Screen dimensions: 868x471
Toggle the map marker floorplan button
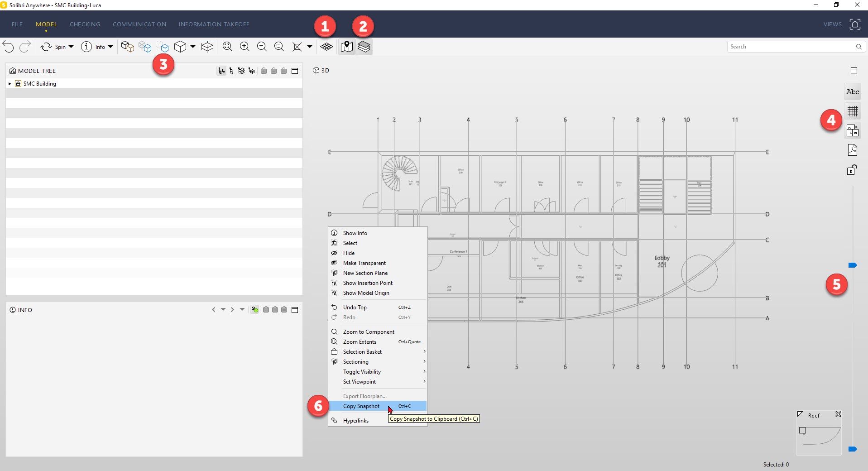pyautogui.click(x=347, y=47)
